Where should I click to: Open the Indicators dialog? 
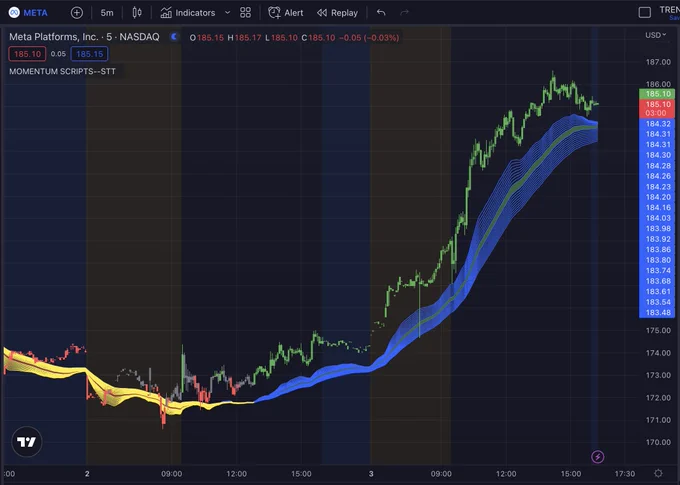click(188, 13)
